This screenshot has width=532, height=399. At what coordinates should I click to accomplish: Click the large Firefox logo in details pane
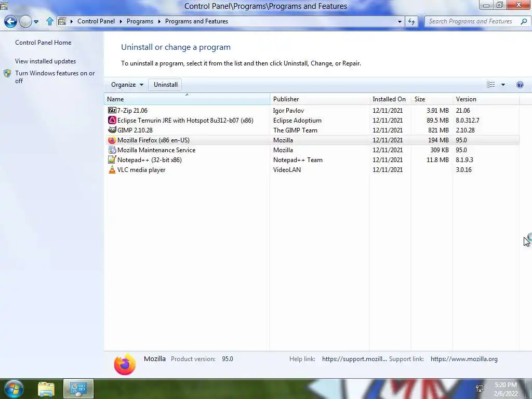125,364
